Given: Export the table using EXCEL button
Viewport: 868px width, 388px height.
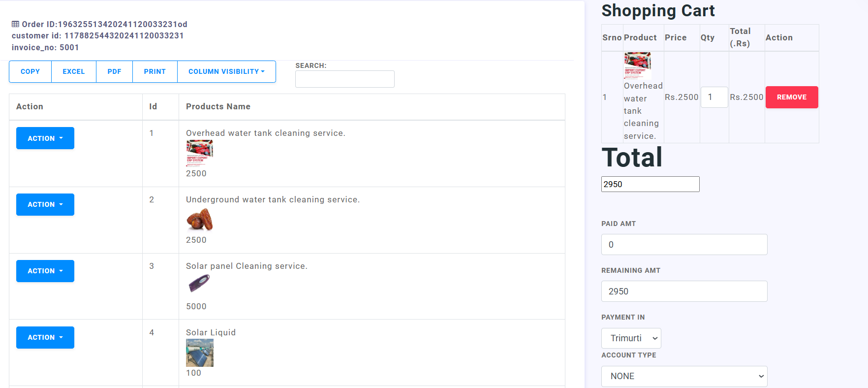Looking at the screenshot, I should (74, 72).
